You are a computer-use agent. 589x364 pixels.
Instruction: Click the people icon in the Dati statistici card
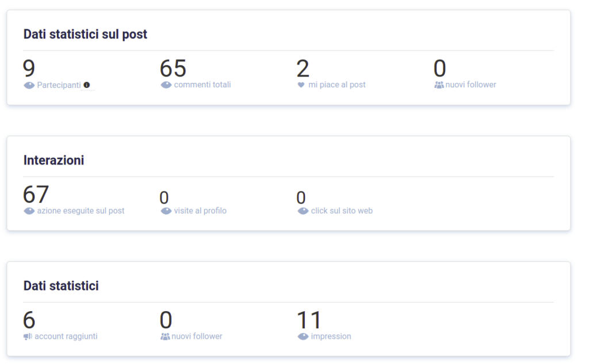tap(165, 336)
